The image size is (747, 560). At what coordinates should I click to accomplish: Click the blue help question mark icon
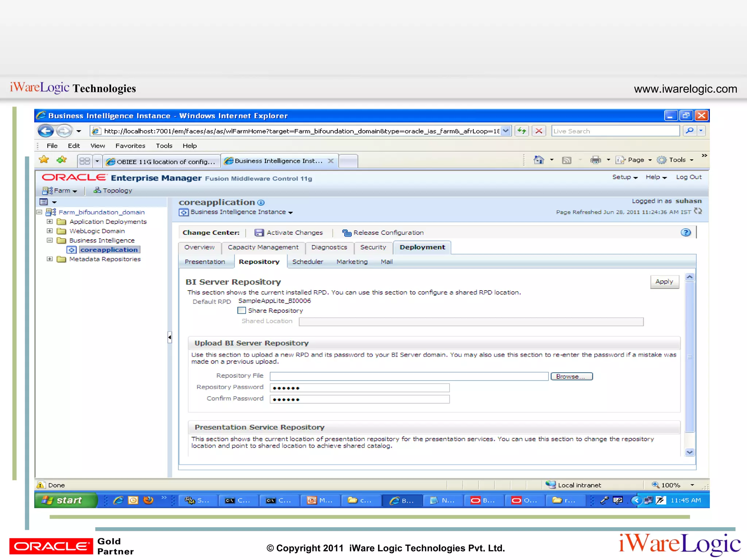coord(685,233)
